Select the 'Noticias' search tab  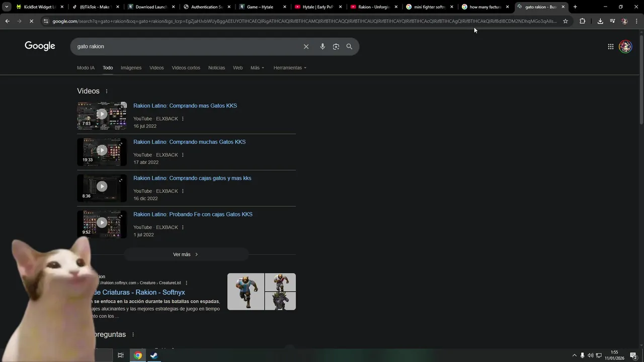point(216,68)
